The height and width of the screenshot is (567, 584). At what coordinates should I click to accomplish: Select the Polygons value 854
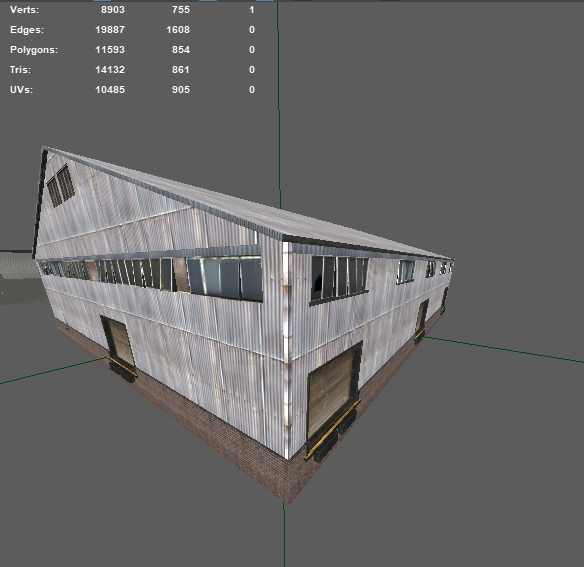181,50
